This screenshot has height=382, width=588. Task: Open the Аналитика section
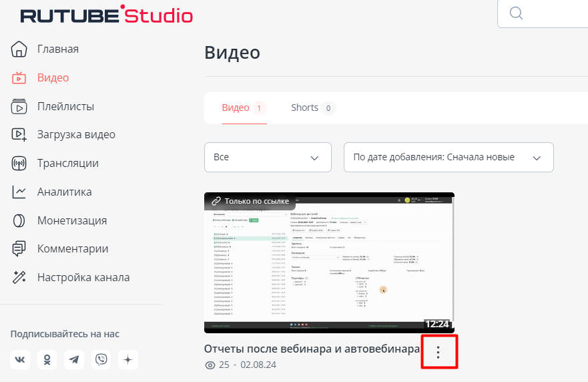(x=64, y=192)
